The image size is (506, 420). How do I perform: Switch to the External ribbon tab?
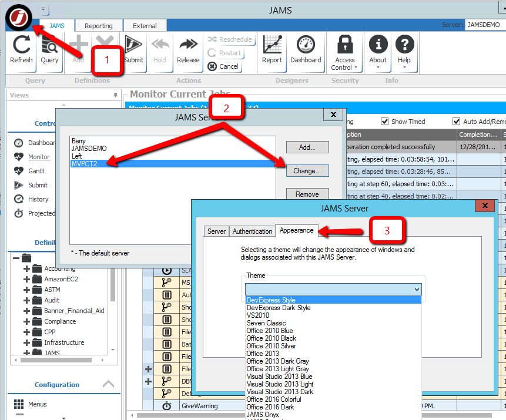145,26
